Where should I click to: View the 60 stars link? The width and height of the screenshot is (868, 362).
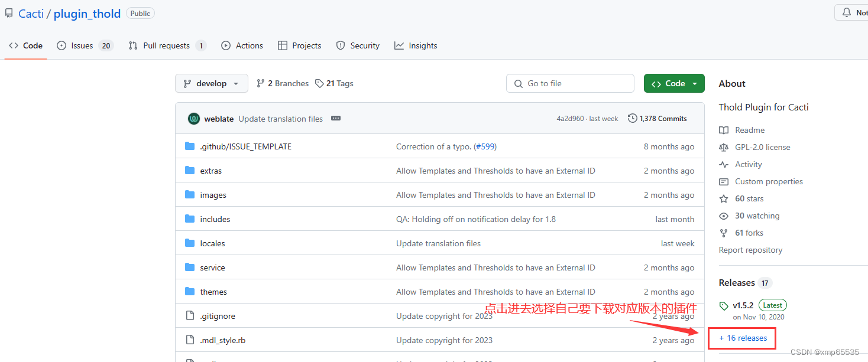pyautogui.click(x=750, y=198)
